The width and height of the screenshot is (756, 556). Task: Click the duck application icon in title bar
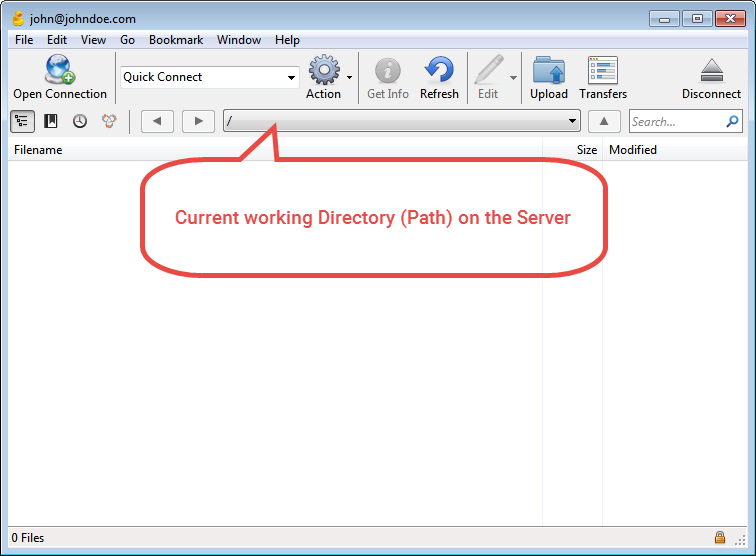point(18,18)
